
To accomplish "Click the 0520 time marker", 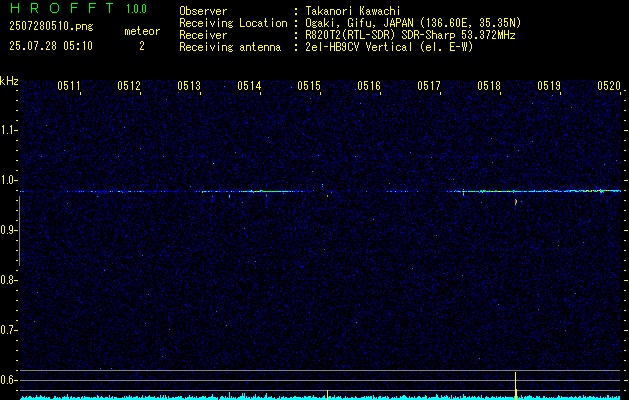I will [609, 85].
